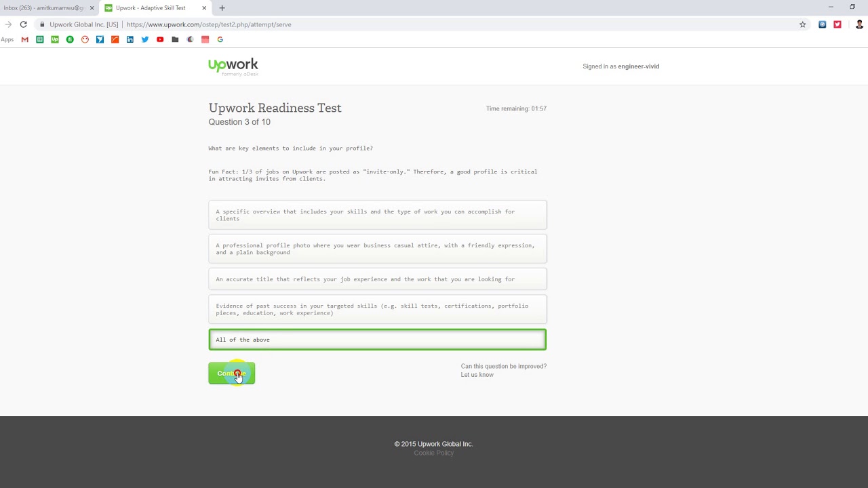Select answer 'Evidence of past success'
The width and height of the screenshot is (868, 488).
click(377, 309)
